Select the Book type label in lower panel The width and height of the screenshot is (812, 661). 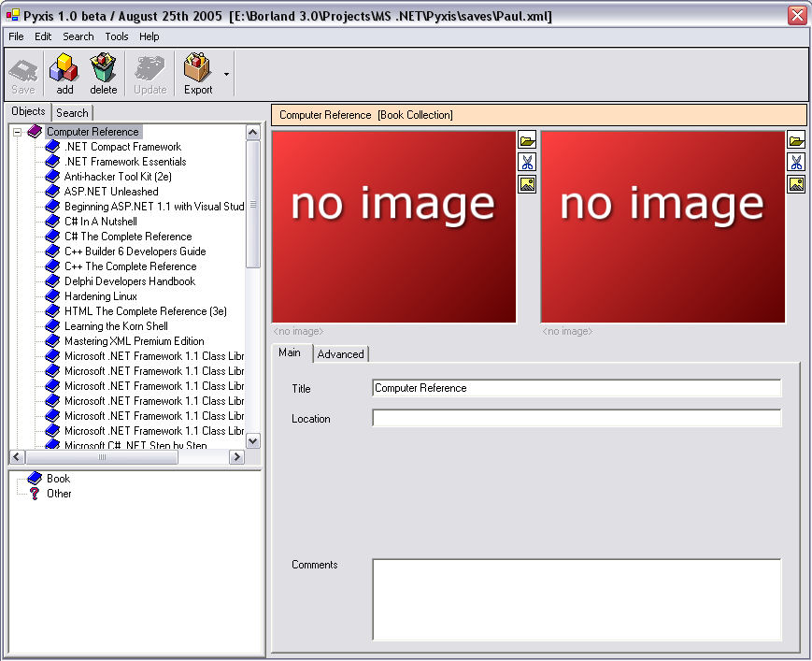point(58,479)
